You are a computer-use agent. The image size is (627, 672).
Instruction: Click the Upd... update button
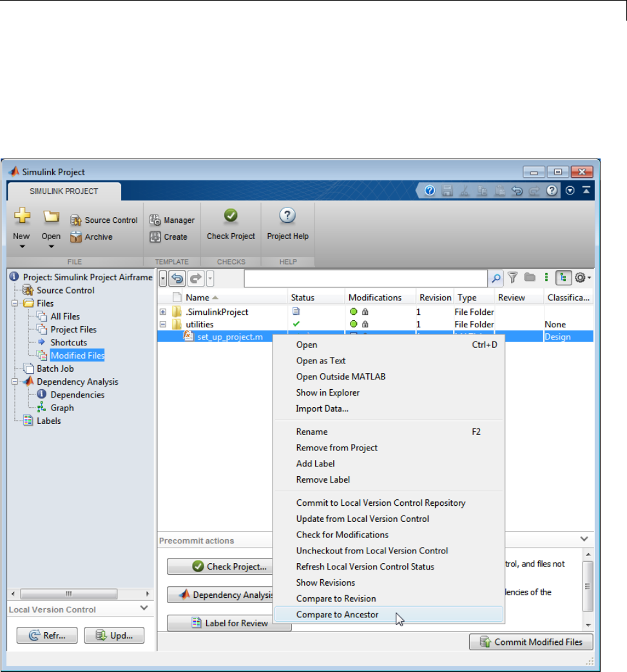114,635
